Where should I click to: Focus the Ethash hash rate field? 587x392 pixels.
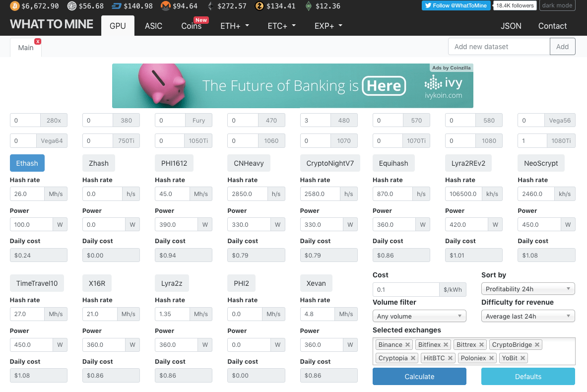click(27, 194)
